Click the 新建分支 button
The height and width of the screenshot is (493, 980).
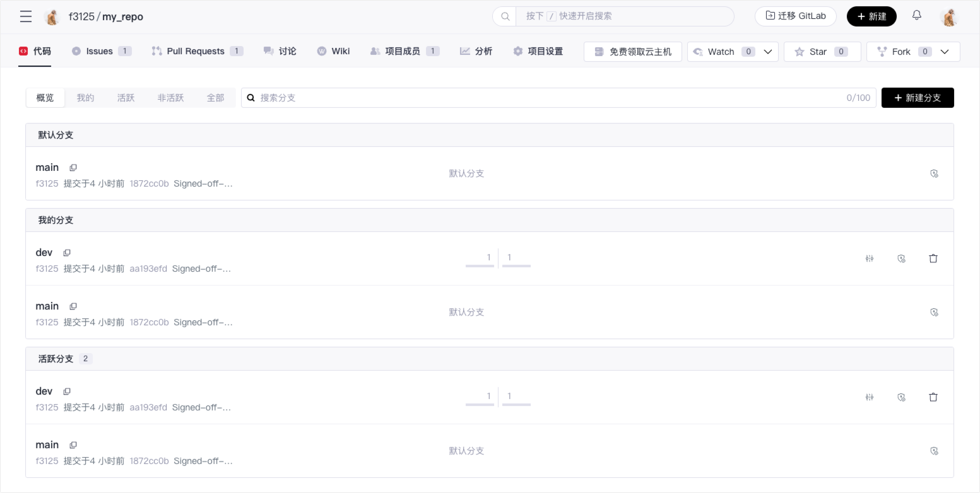point(918,98)
